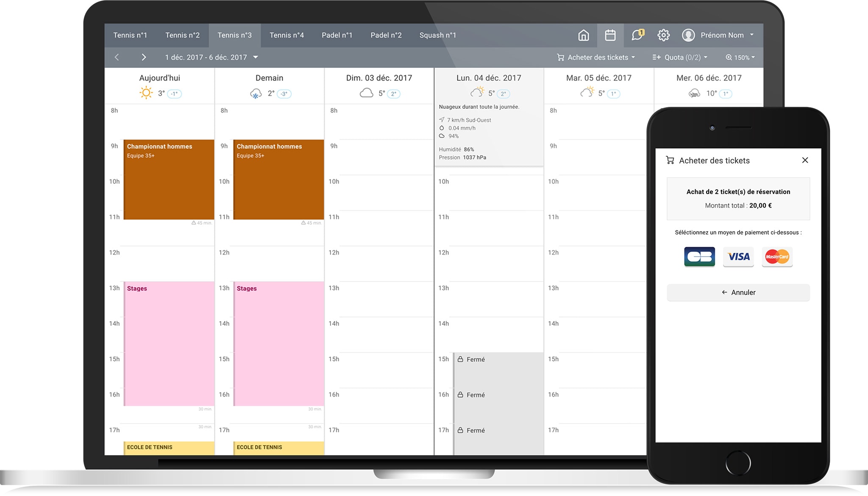The width and height of the screenshot is (868, 496).
Task: Open the settings gear icon
Action: pos(663,35)
